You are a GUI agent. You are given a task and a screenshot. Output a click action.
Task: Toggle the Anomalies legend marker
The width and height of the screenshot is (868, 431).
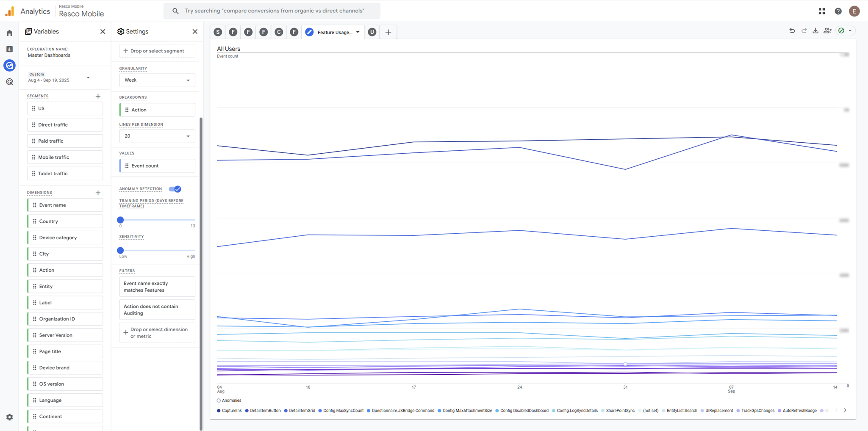219,401
